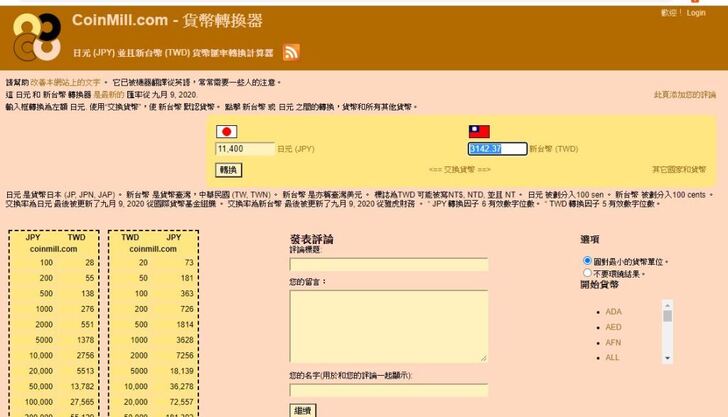Click the commenter name input field
Screen dimensions: 728x417
389,390
